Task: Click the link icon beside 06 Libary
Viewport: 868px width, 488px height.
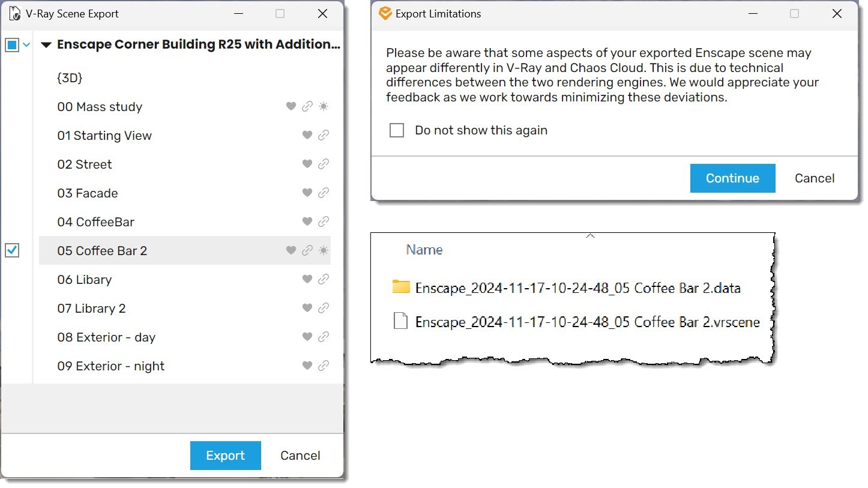Action: pos(324,279)
